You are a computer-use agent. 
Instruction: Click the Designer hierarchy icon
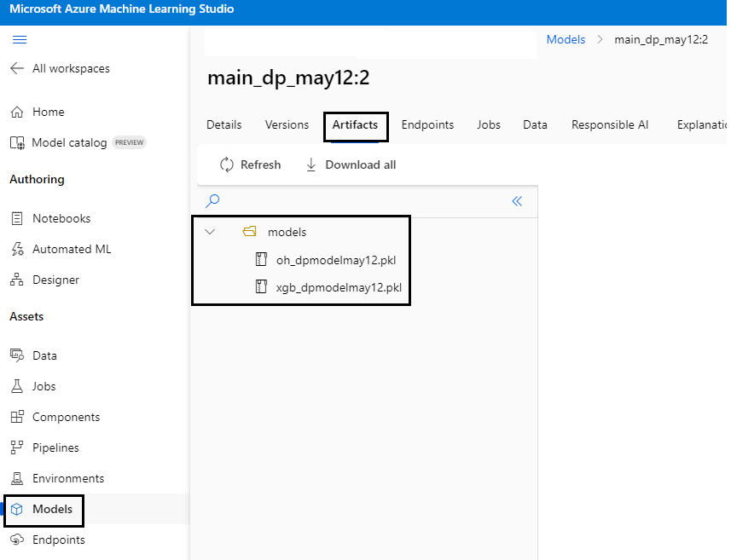click(x=17, y=280)
